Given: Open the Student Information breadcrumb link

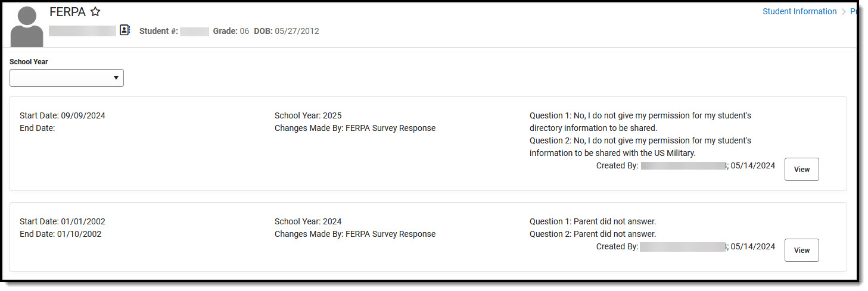Looking at the screenshot, I should coord(799,11).
